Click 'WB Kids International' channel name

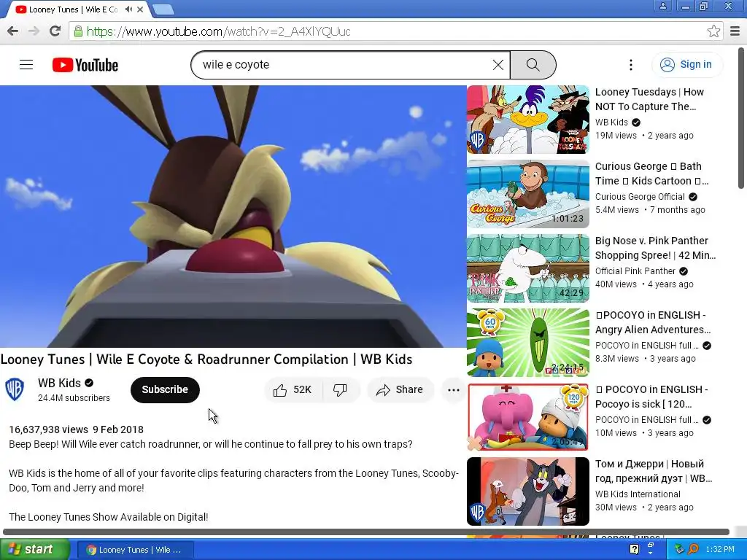click(638, 494)
